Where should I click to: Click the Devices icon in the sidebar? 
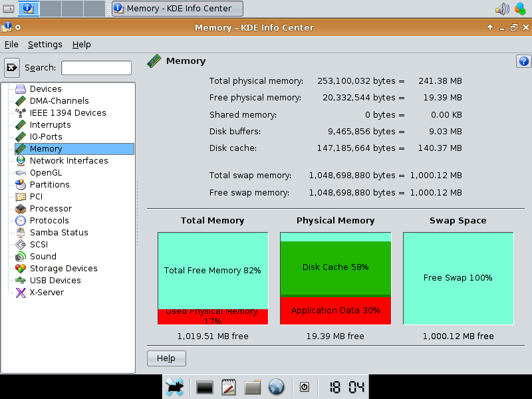pos(21,89)
